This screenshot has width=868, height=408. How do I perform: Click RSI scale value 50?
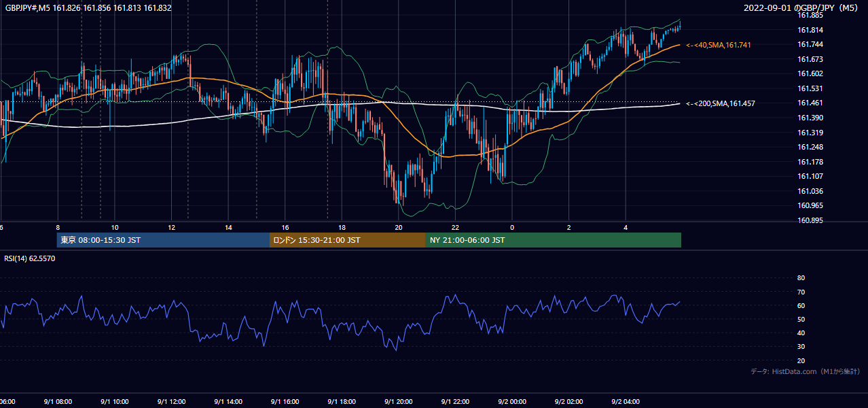click(x=801, y=319)
